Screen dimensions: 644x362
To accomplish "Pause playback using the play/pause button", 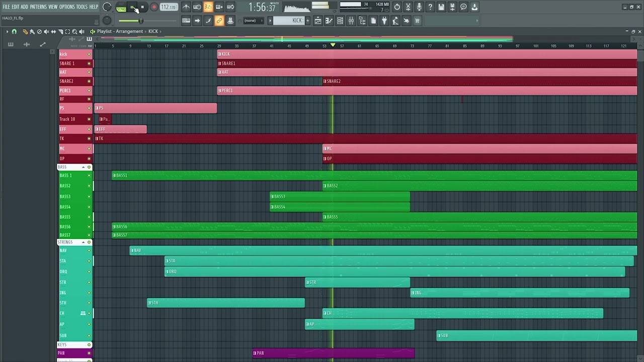I will pos(132,7).
